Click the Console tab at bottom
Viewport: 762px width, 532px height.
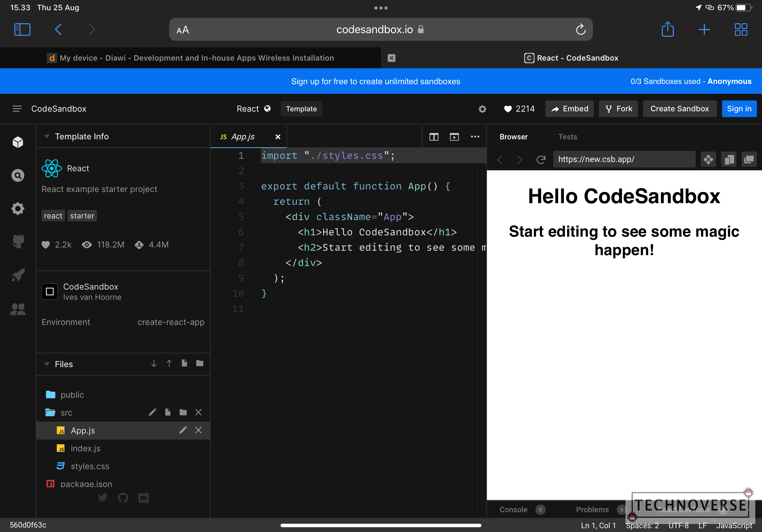pyautogui.click(x=514, y=509)
